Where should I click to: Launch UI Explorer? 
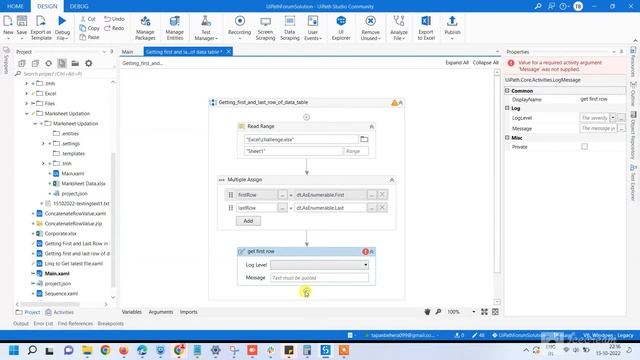341,27
